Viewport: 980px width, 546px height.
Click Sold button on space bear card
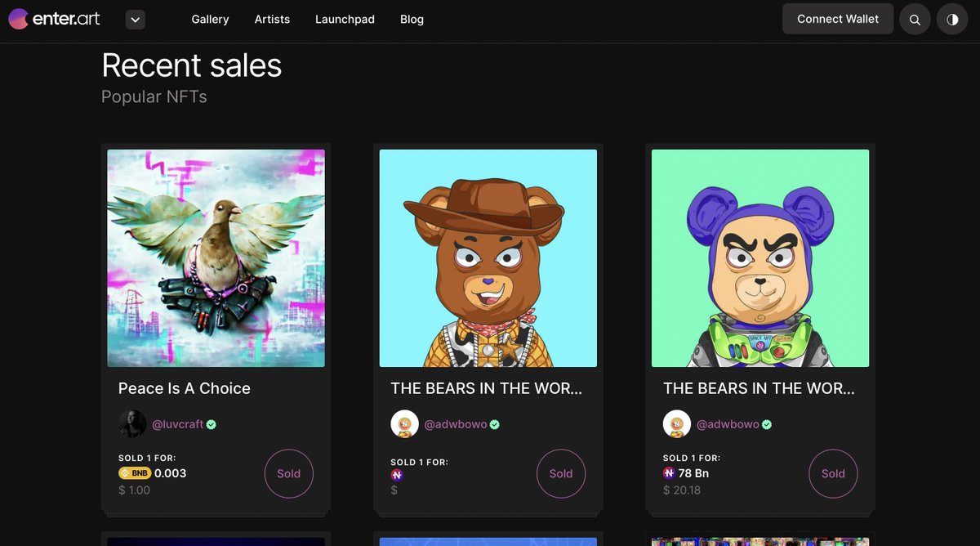(x=833, y=473)
